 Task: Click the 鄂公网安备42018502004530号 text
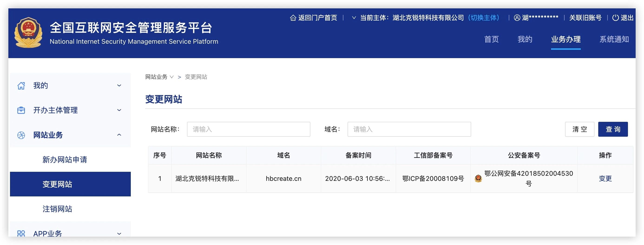tap(529, 179)
